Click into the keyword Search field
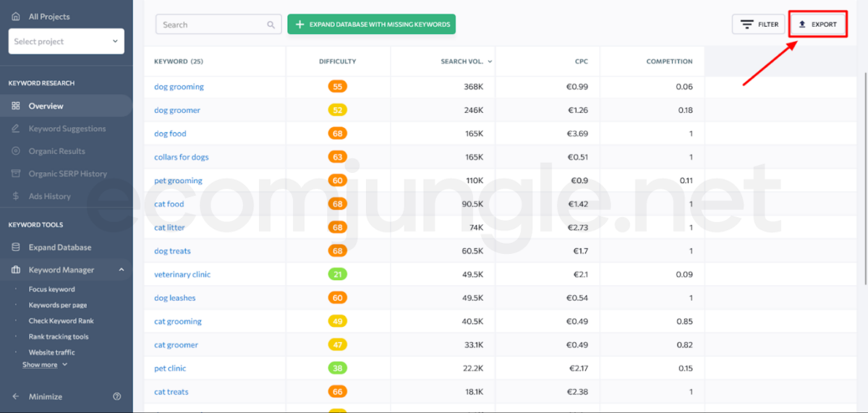The image size is (868, 413). point(211,25)
